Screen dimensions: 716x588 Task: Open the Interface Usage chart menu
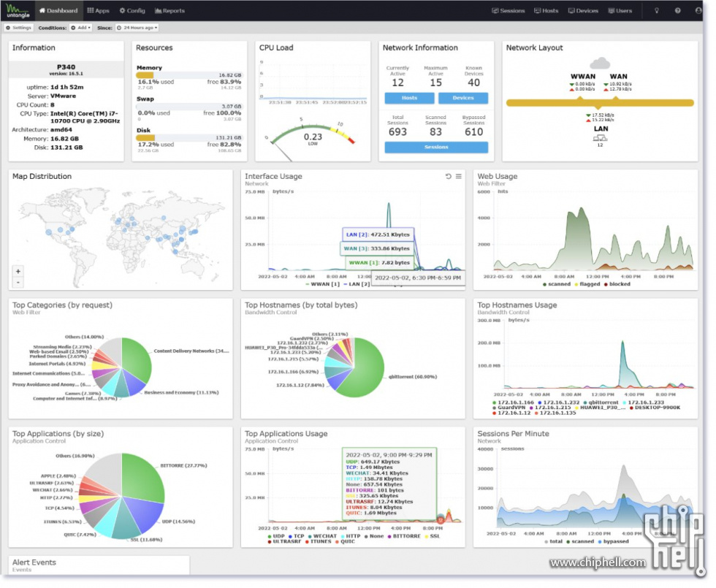(459, 176)
